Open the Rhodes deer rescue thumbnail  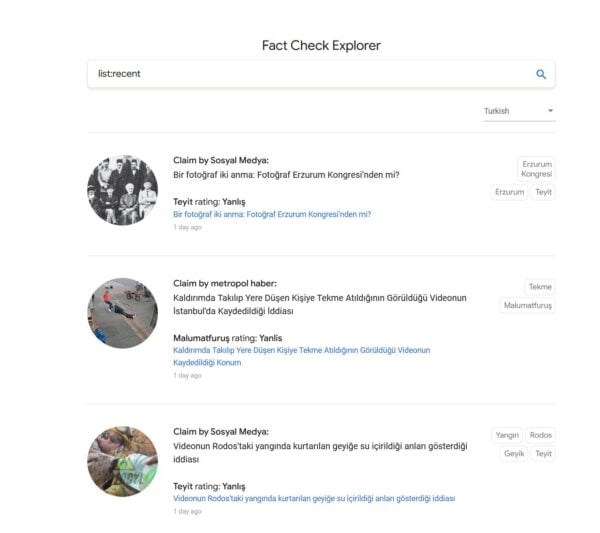coord(122,461)
